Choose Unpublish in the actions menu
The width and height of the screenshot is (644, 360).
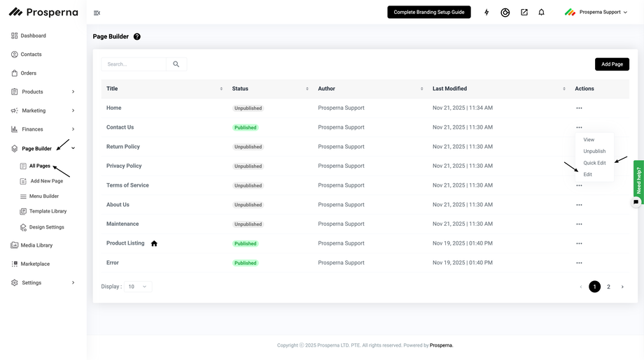pos(594,151)
